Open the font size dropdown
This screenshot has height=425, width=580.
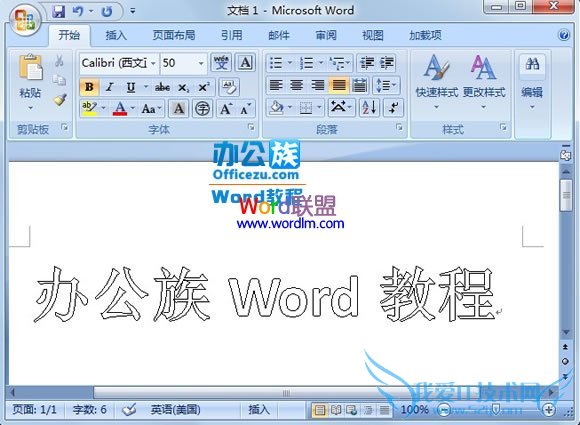click(x=201, y=63)
